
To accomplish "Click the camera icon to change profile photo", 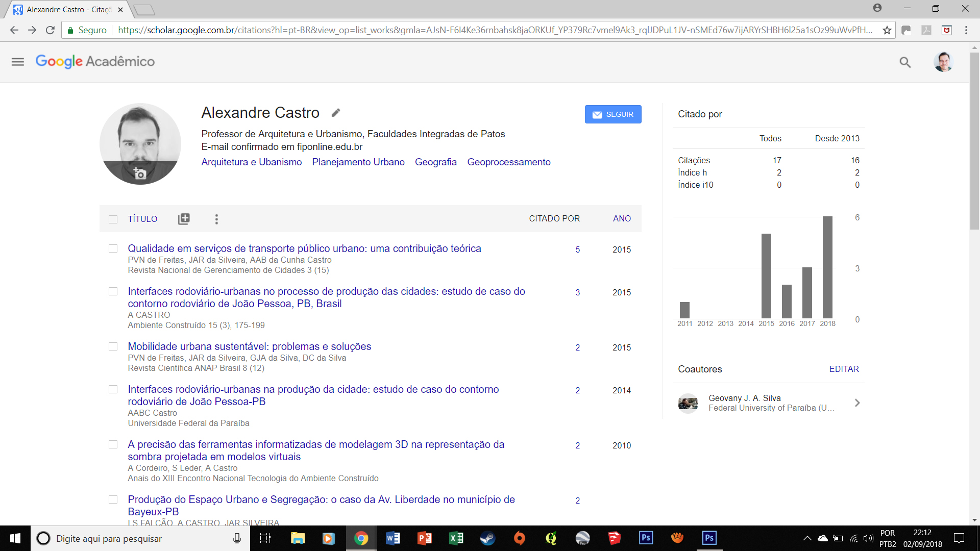I will (140, 173).
